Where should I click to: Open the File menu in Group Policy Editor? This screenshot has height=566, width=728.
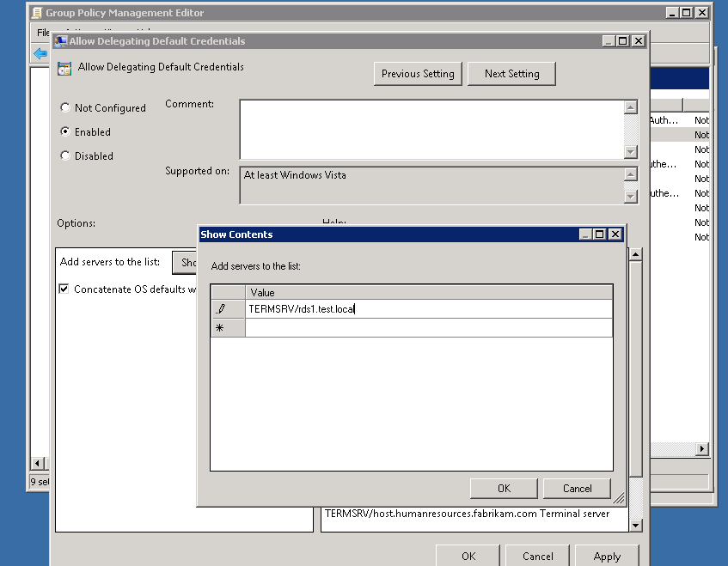[x=43, y=33]
